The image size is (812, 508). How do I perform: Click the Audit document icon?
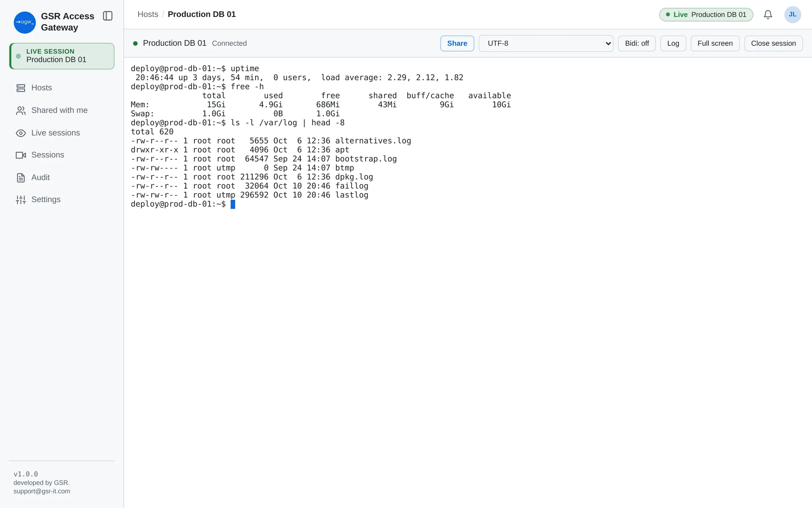tap(21, 178)
